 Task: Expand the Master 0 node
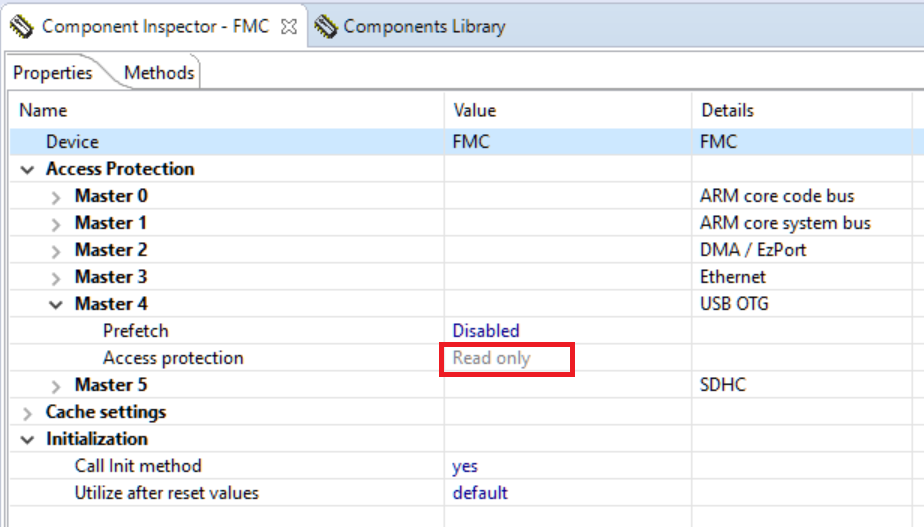[56, 197]
